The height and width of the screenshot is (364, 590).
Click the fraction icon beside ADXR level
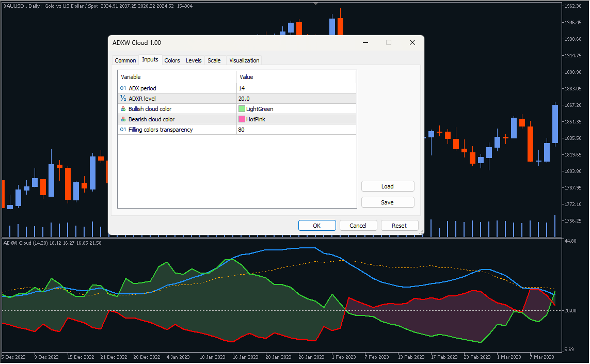tap(122, 99)
